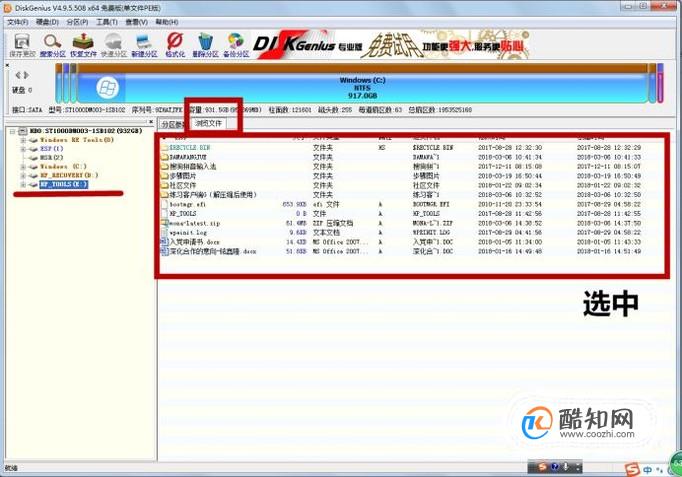Image resolution: width=682 pixels, height=477 pixels.
Task: Click the Word icon of 入党申请书.docx
Action: (x=164, y=242)
